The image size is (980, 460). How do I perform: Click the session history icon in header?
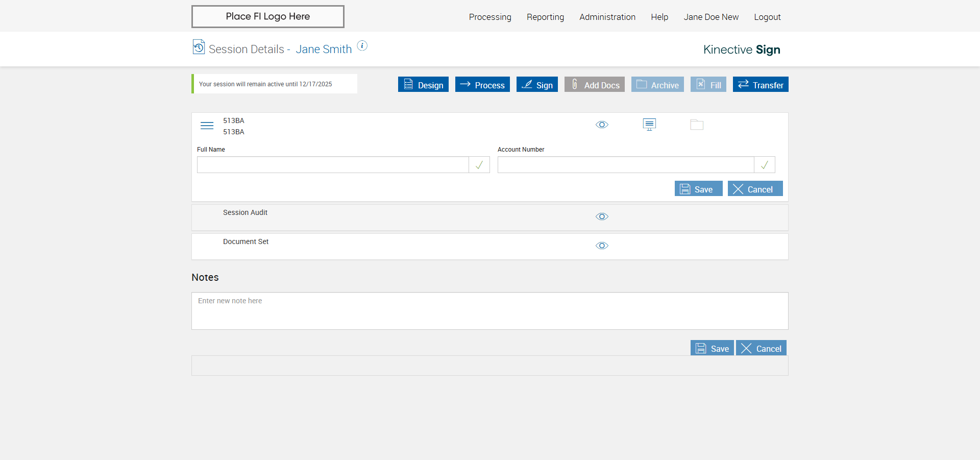click(199, 47)
